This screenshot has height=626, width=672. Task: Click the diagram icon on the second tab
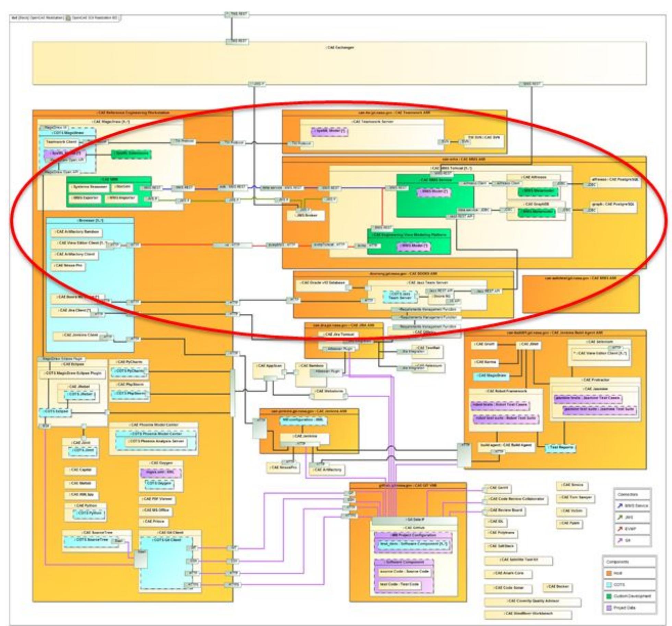tap(68, 18)
